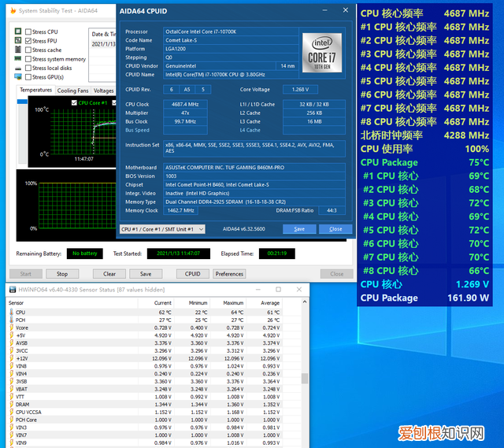Click the voltage icon on the PCH Core row

point(12,420)
